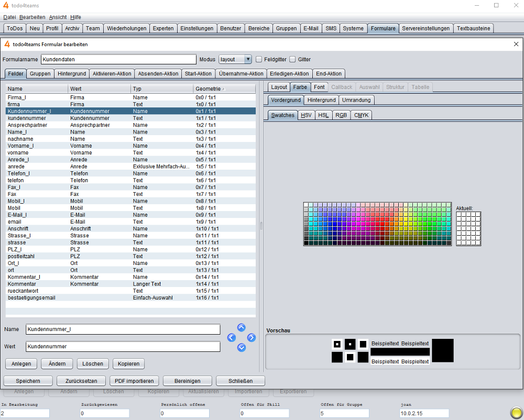Click the Löschen button
The width and height of the screenshot is (524, 420).
(93, 364)
